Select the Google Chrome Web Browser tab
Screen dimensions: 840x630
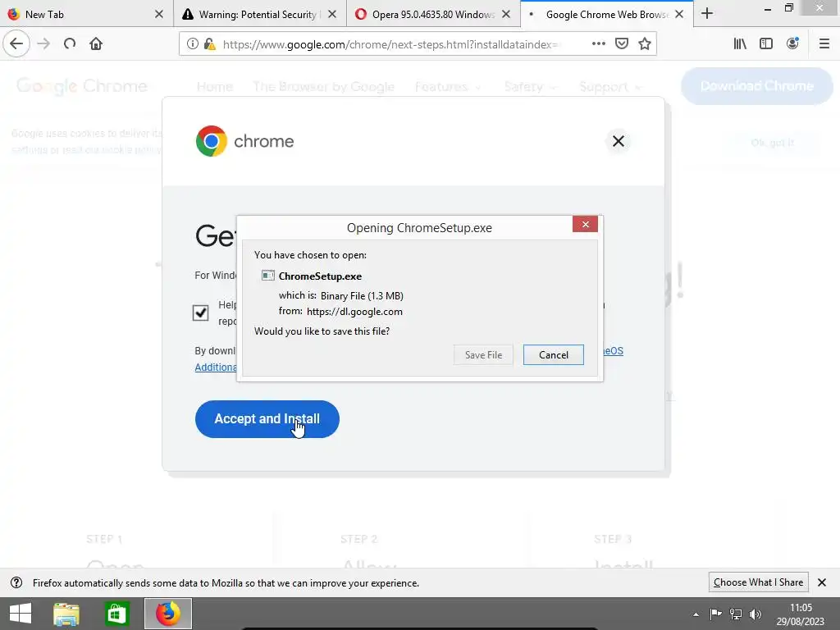[x=606, y=14]
